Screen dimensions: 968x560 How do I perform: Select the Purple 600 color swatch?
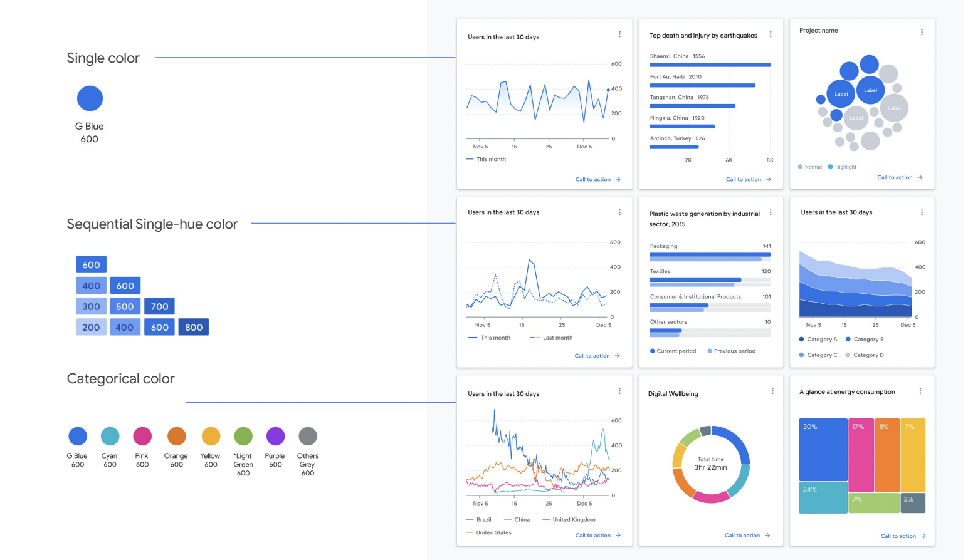(275, 436)
